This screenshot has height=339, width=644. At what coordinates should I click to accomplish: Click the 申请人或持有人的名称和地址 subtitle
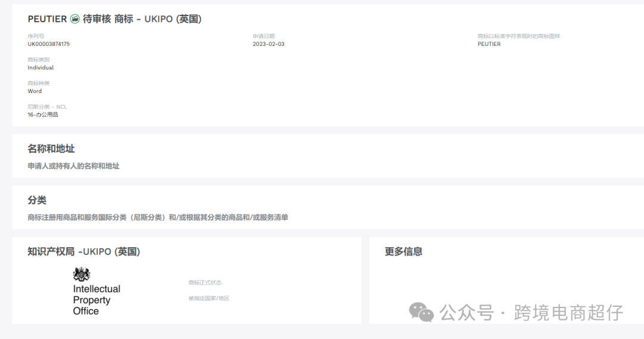point(73,166)
